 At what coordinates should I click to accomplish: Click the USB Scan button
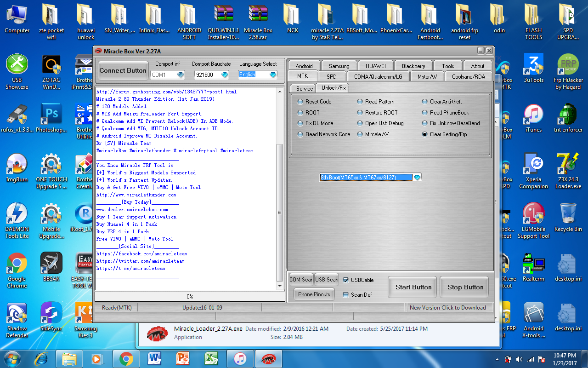point(327,279)
